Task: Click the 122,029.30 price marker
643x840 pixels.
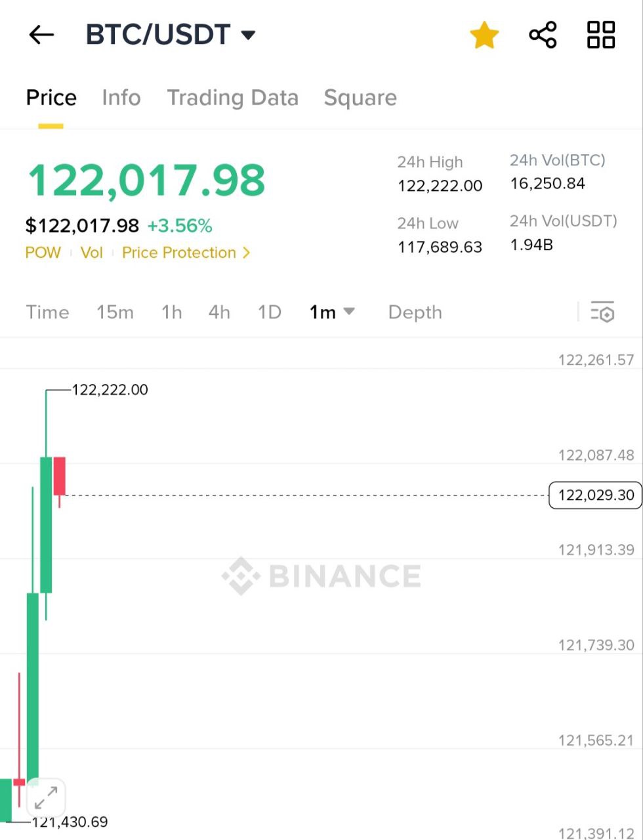Action: (595, 495)
